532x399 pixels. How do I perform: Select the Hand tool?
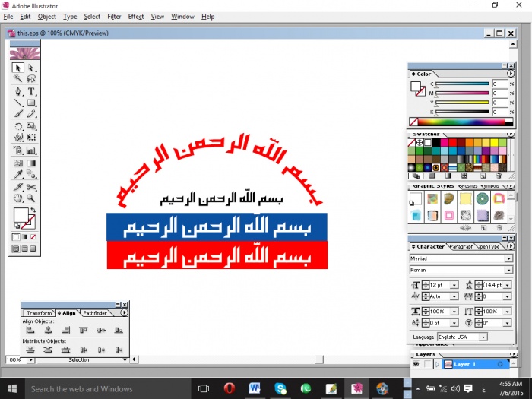(18, 198)
